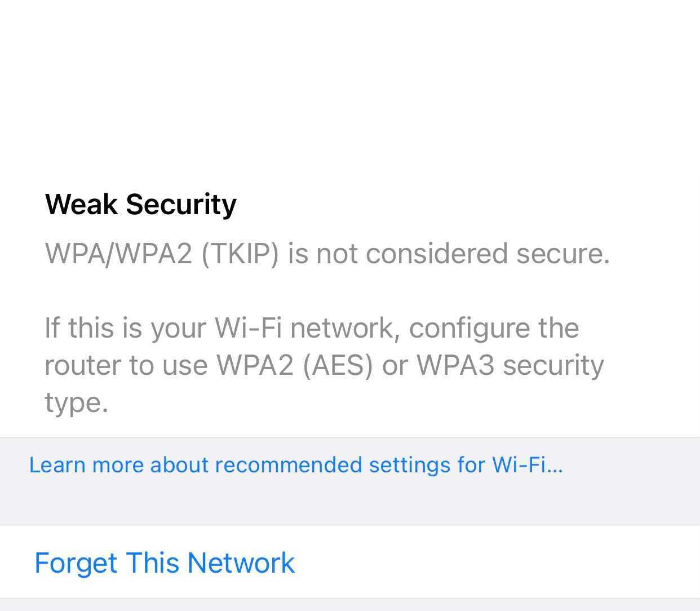Click the word 'router' in the description
The image size is (700, 611).
(82, 365)
